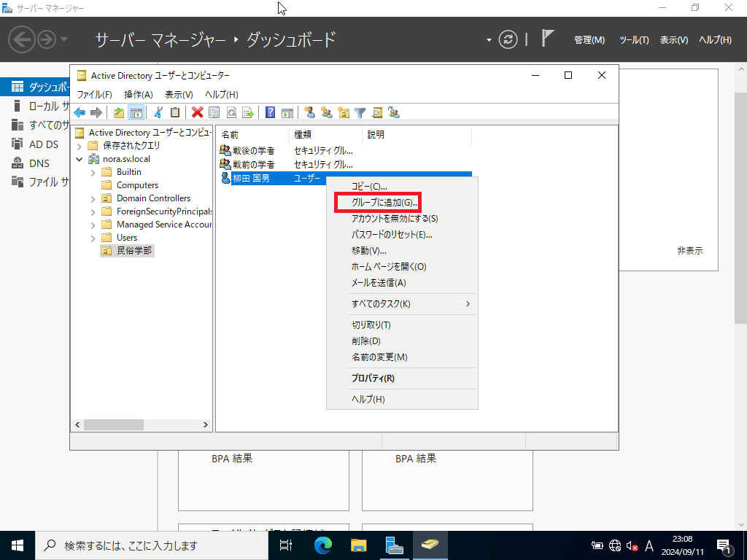
Task: Click the blue question mark Help icon
Action: pos(270,112)
